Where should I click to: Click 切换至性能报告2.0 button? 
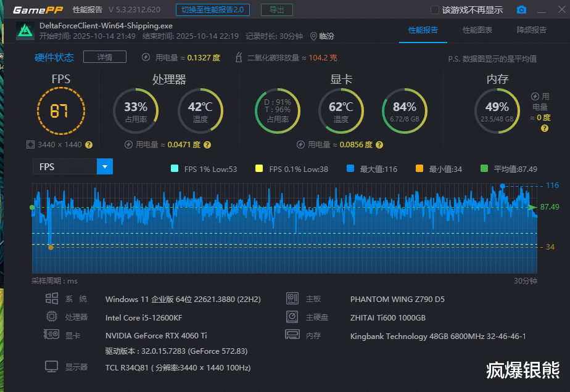point(213,10)
